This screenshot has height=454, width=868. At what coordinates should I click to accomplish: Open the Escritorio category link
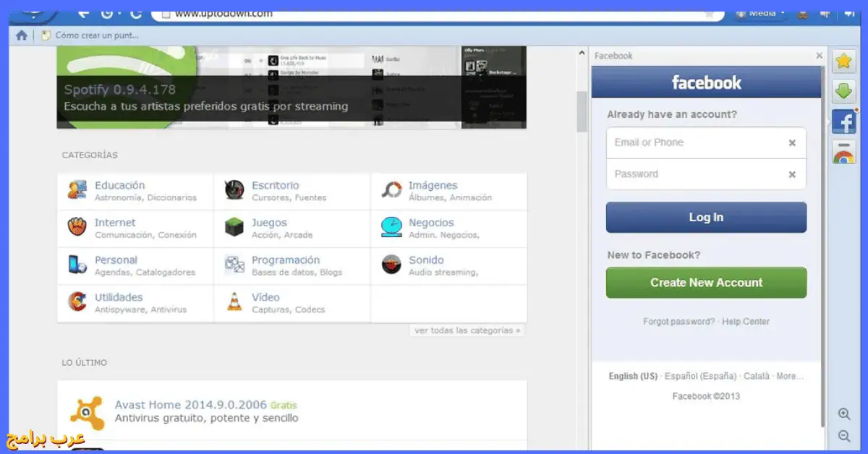point(275,185)
